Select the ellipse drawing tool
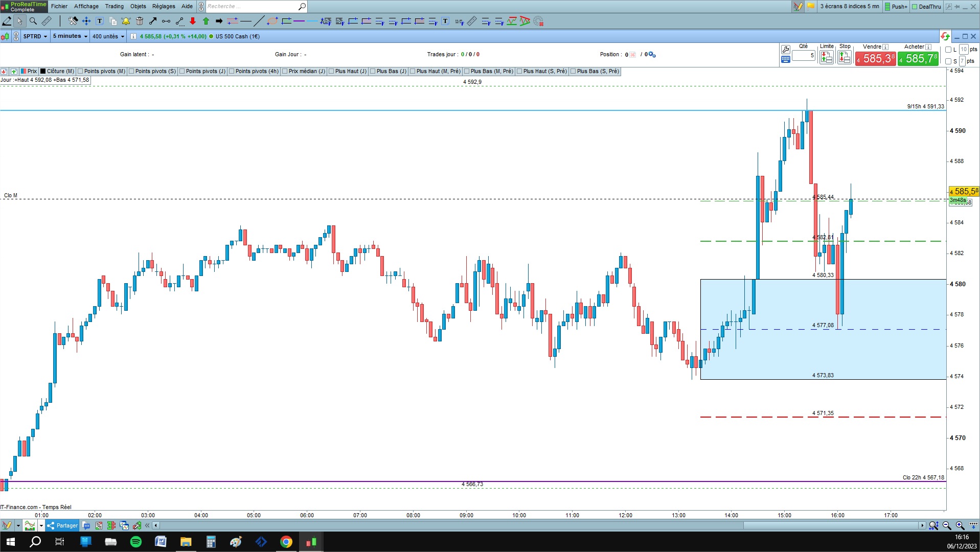Screen dimensions: 980x552 (x=272, y=21)
